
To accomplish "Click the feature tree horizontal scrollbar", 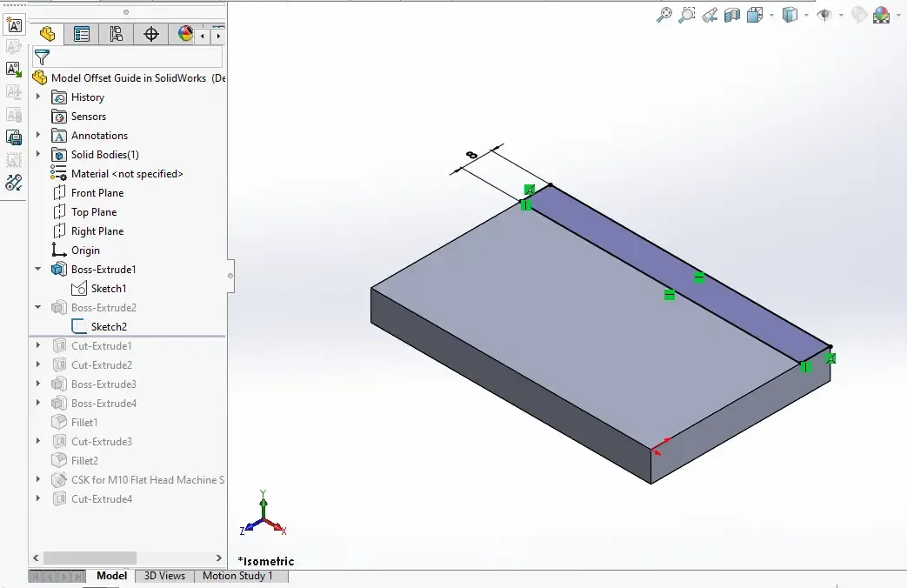I will click(x=90, y=558).
